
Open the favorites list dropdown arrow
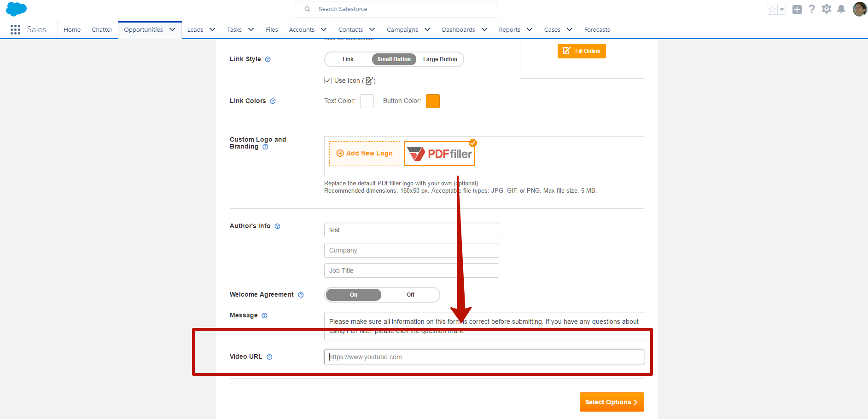(782, 9)
